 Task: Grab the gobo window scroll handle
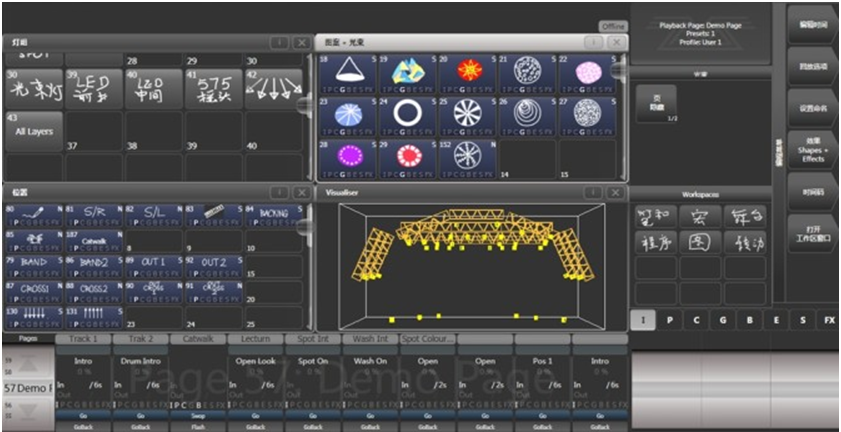click(x=621, y=71)
